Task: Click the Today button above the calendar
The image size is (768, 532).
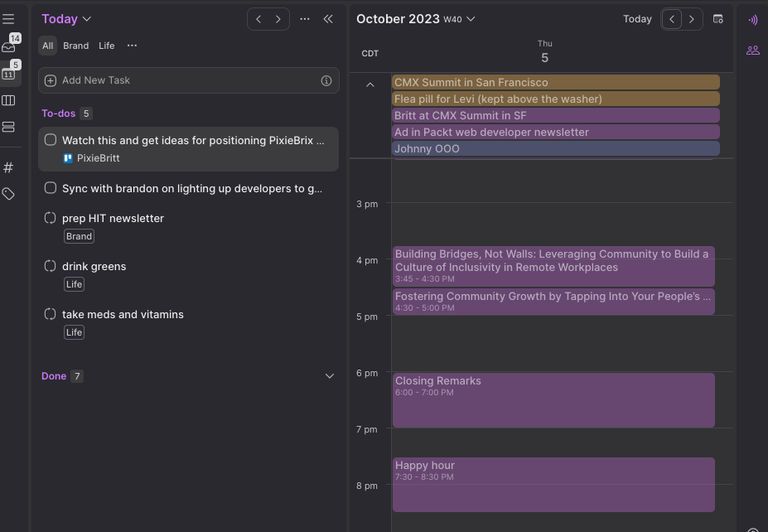Action: click(x=637, y=18)
